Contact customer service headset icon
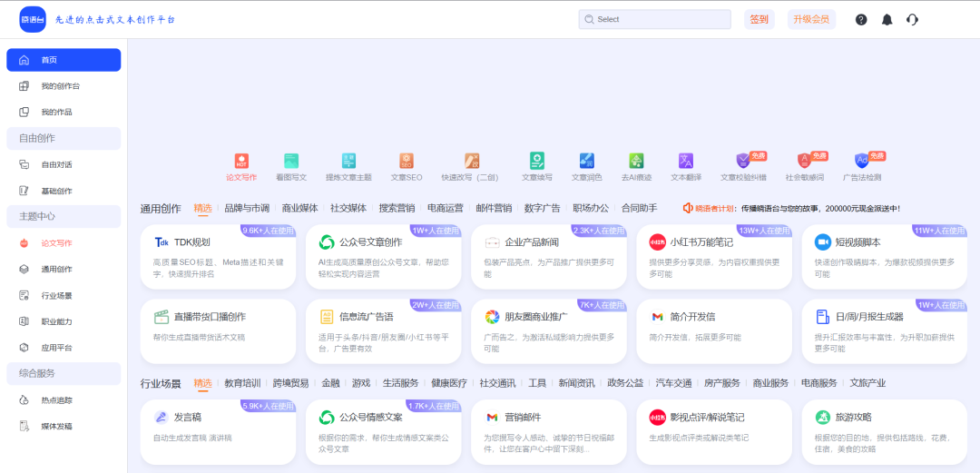Viewport: 980px width, 473px height. point(913,19)
